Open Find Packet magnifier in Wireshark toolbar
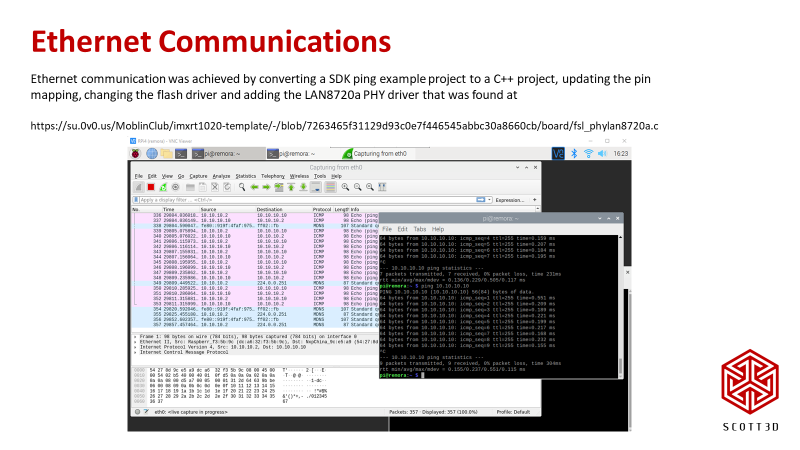800x450 pixels. pos(242,187)
